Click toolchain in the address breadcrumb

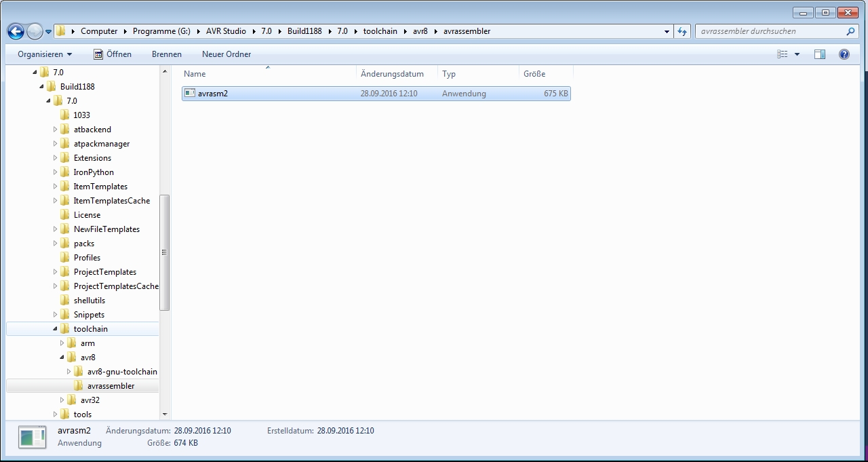[x=382, y=31]
